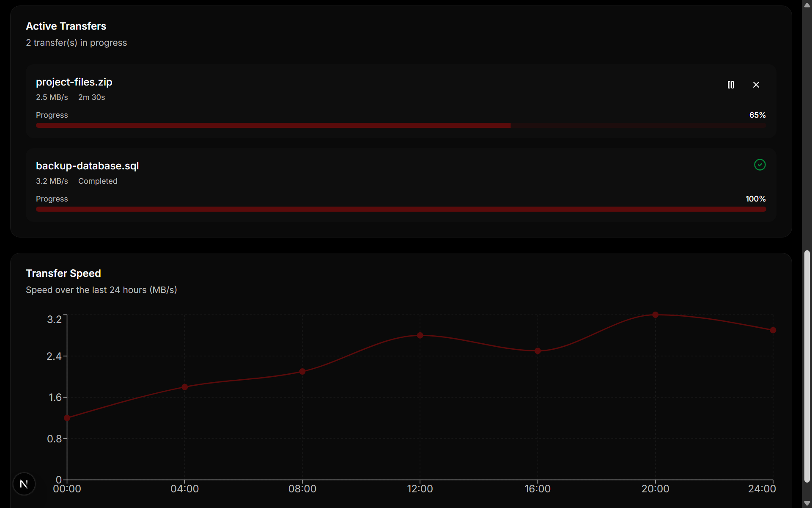
Task: Open the Next.js dev tools badge
Action: click(x=24, y=483)
